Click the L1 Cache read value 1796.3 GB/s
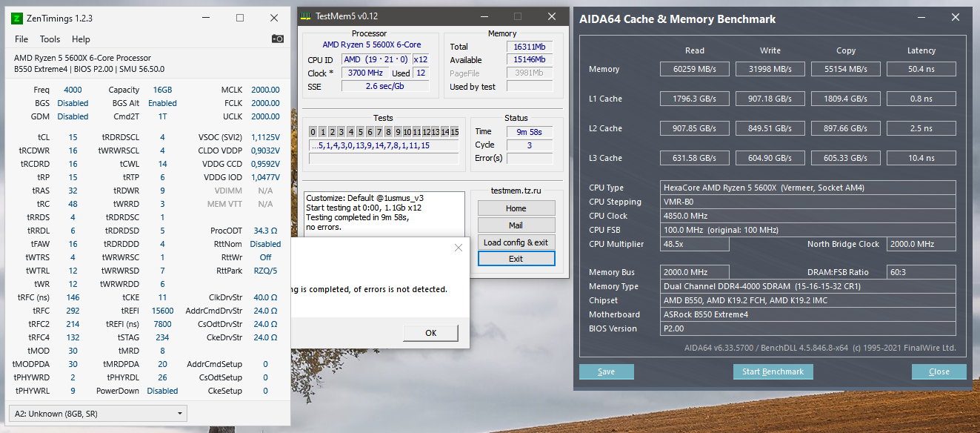980x433 pixels. coord(695,99)
